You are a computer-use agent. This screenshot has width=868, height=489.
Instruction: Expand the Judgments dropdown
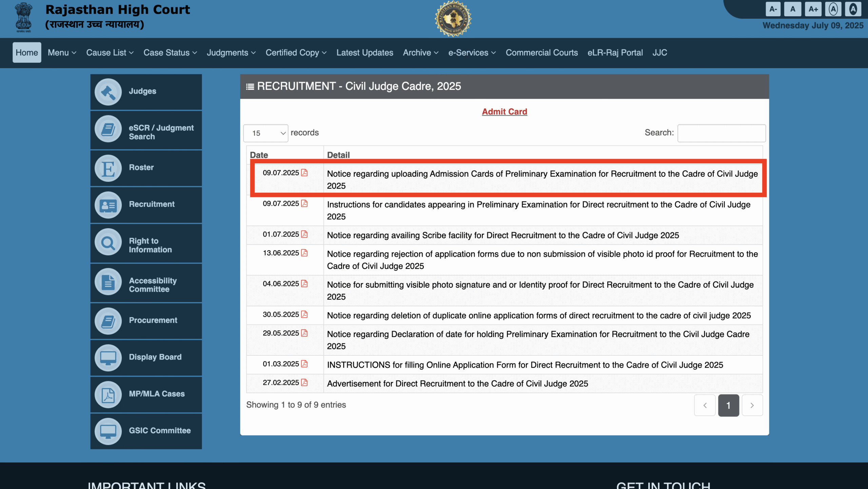(231, 53)
